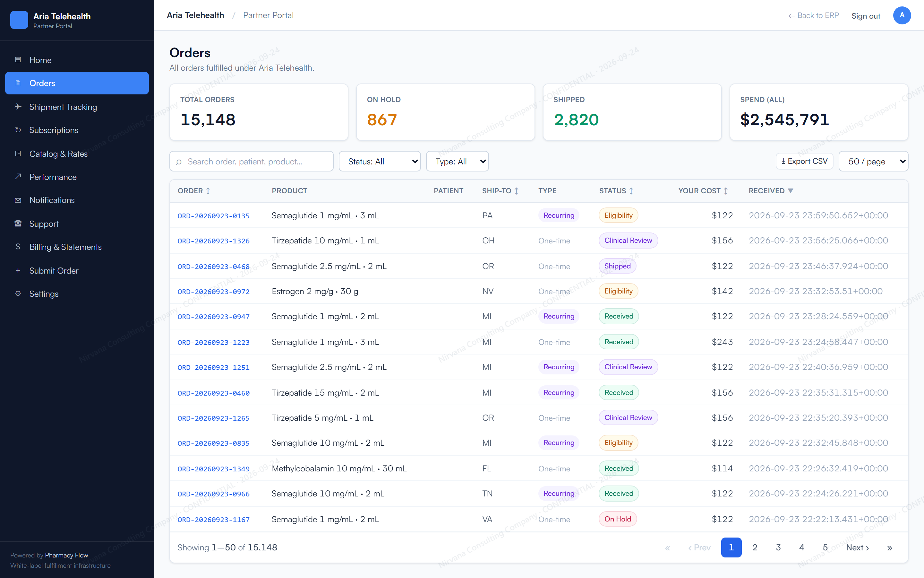
Task: Click the Catalog & Rates icon
Action: tap(18, 154)
